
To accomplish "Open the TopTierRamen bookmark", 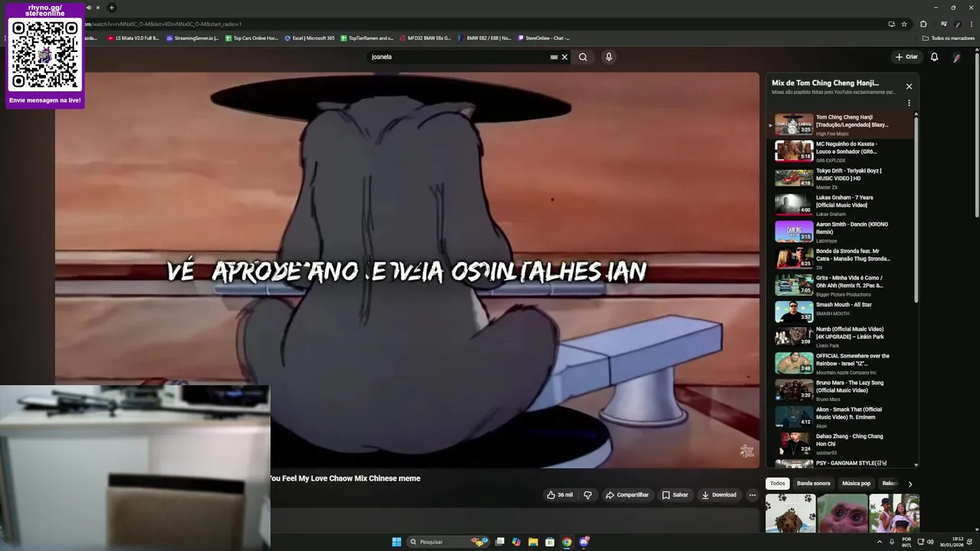I will coord(367,38).
